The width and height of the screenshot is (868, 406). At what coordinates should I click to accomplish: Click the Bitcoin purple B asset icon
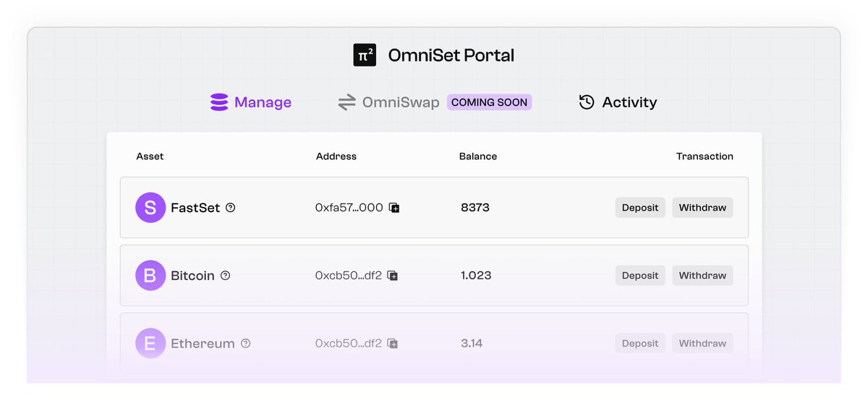pyautogui.click(x=150, y=276)
